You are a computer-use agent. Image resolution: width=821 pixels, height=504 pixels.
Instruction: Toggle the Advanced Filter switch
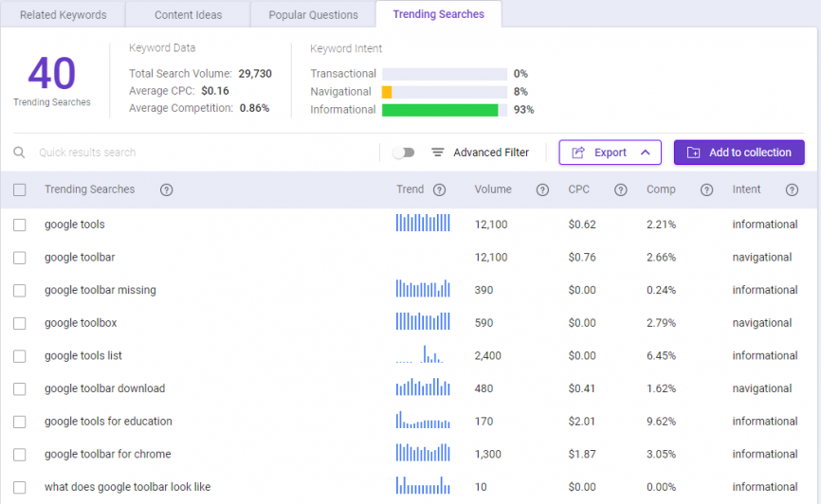click(404, 153)
